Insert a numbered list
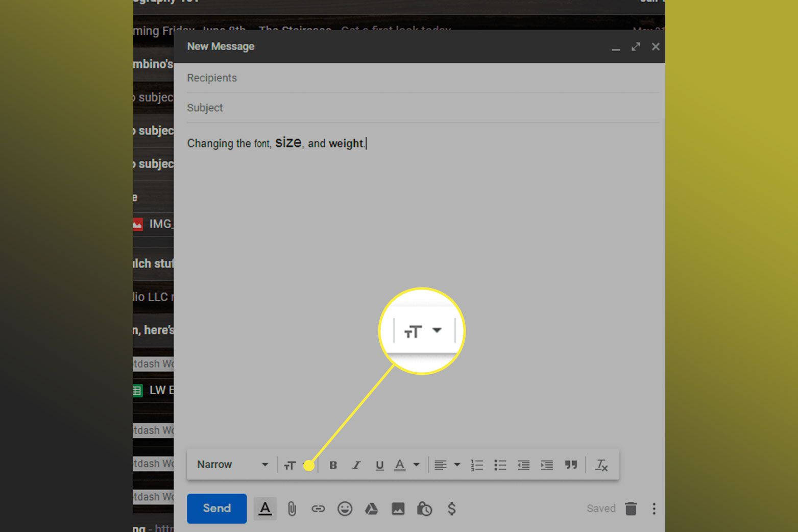Screen dimensions: 798x532 [477, 465]
